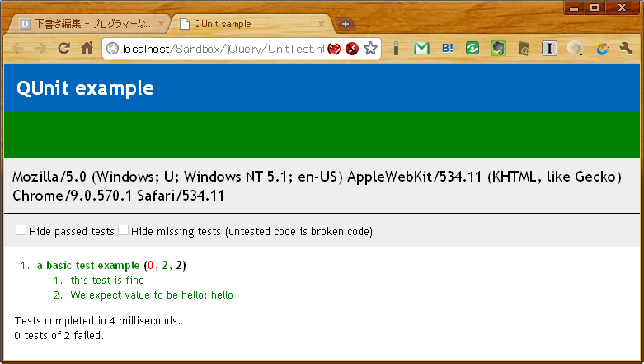Click the Mozilla/5.0 user agent text
Screen dimensions: 644x364
point(317,186)
